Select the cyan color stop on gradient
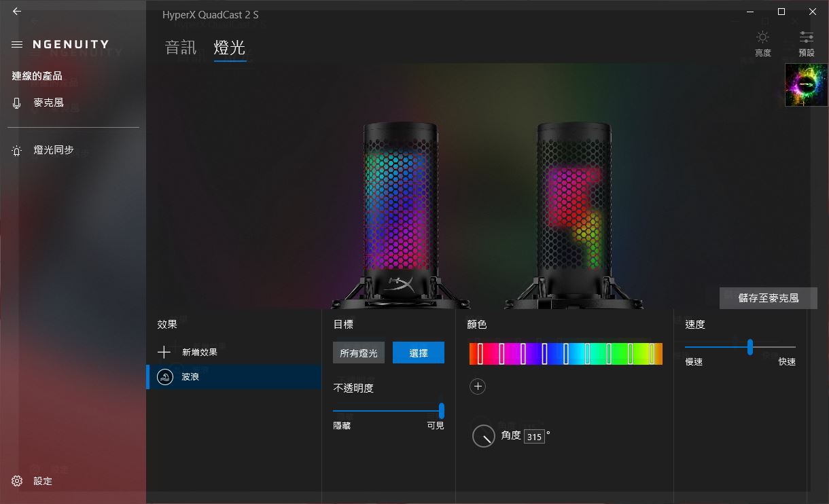The width and height of the screenshot is (829, 504). click(587, 354)
